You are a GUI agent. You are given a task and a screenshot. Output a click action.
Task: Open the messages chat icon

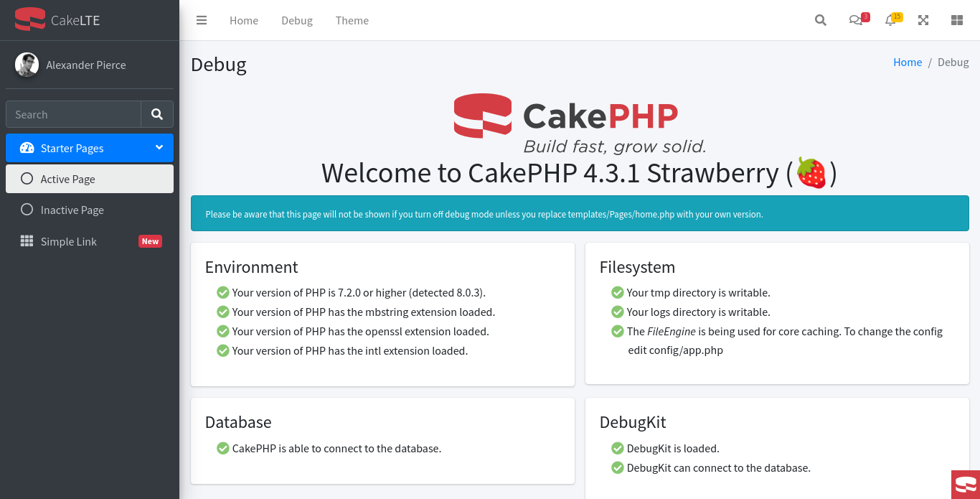[x=855, y=20]
